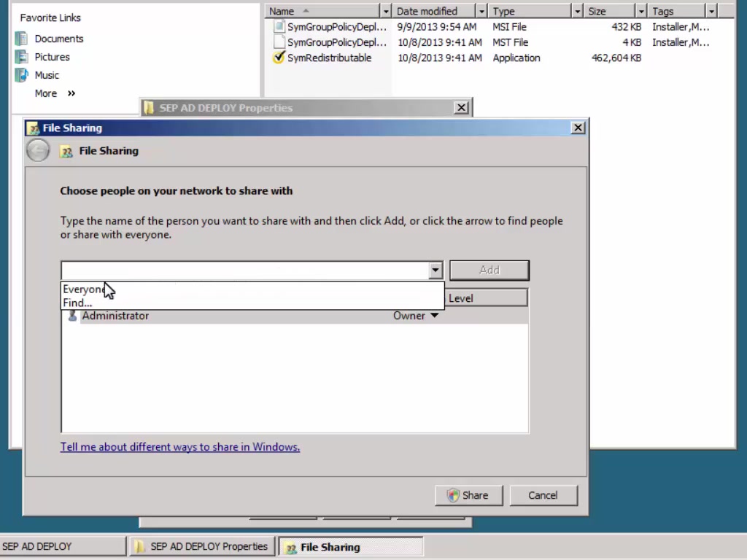The image size is (747, 560).
Task: Click the shield icon on the Share button
Action: click(x=453, y=495)
